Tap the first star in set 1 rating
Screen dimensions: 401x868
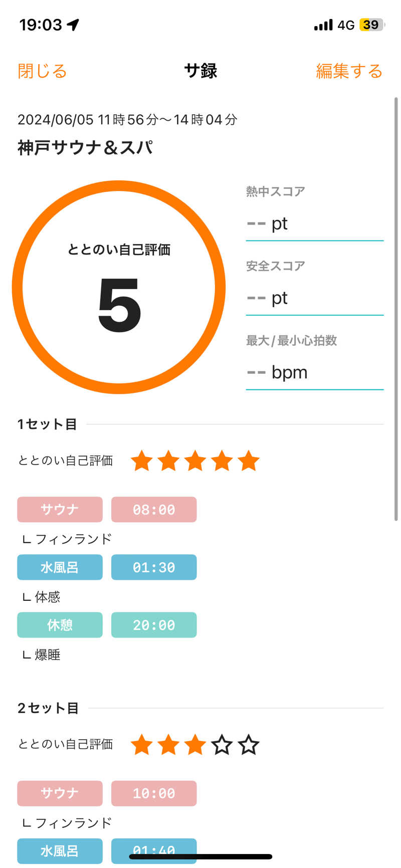pos(141,461)
